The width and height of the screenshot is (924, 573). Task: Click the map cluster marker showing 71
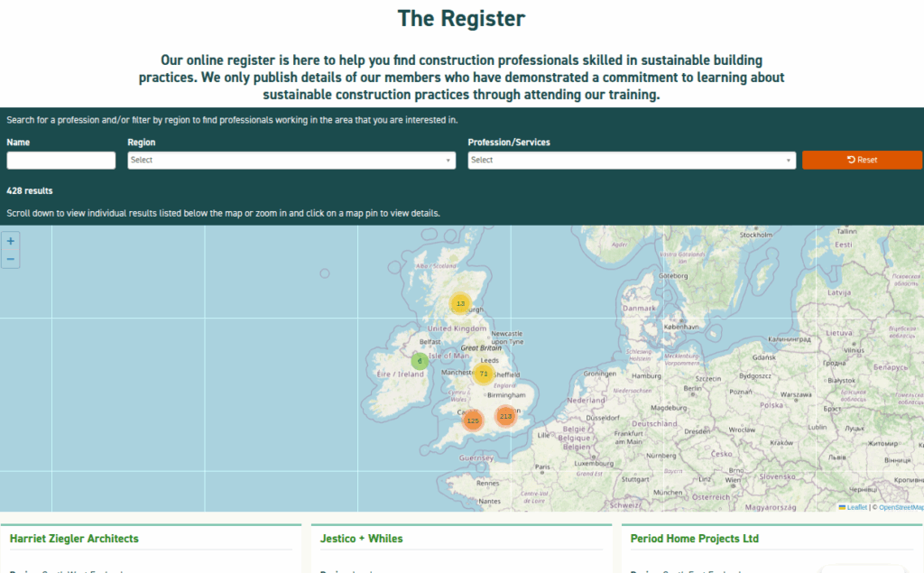[x=484, y=374]
